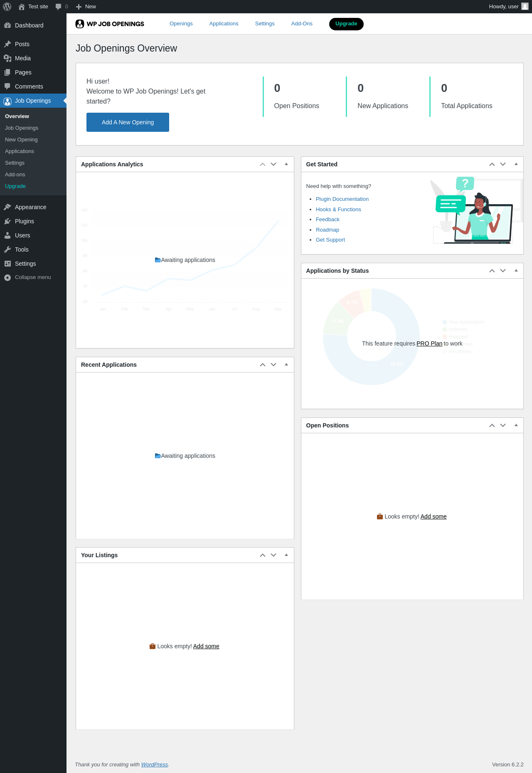Click the Collapse menu arrow icon
The width and height of the screenshot is (532, 773).
pos(7,277)
